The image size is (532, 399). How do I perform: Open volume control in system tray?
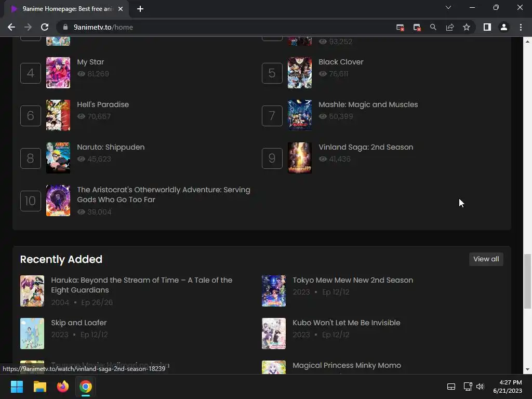480,387
